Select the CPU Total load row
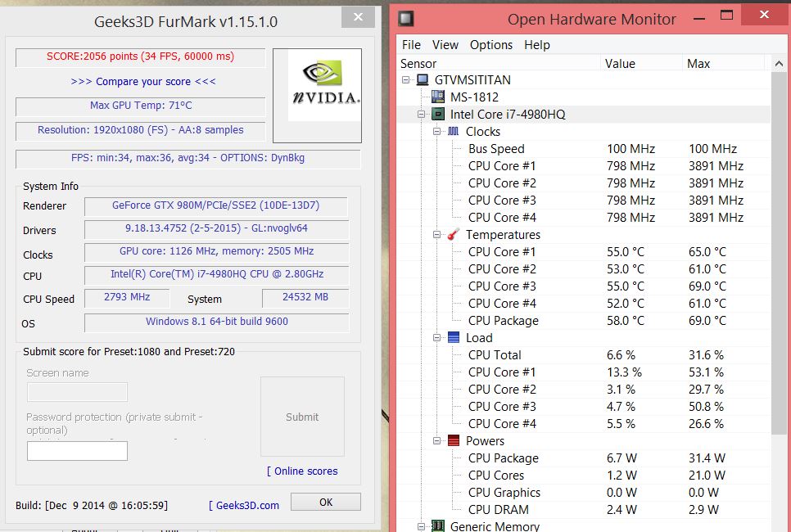The width and height of the screenshot is (791, 532). (x=584, y=355)
